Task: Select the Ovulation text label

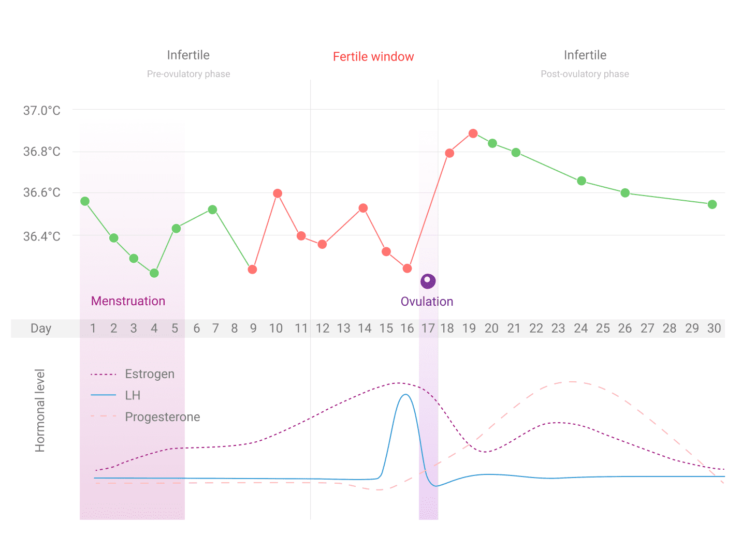Action: point(427,302)
